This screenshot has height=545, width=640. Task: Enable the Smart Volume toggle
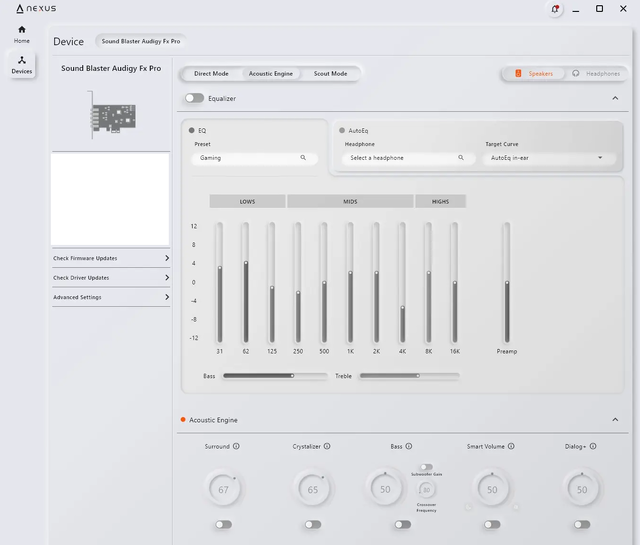492,525
